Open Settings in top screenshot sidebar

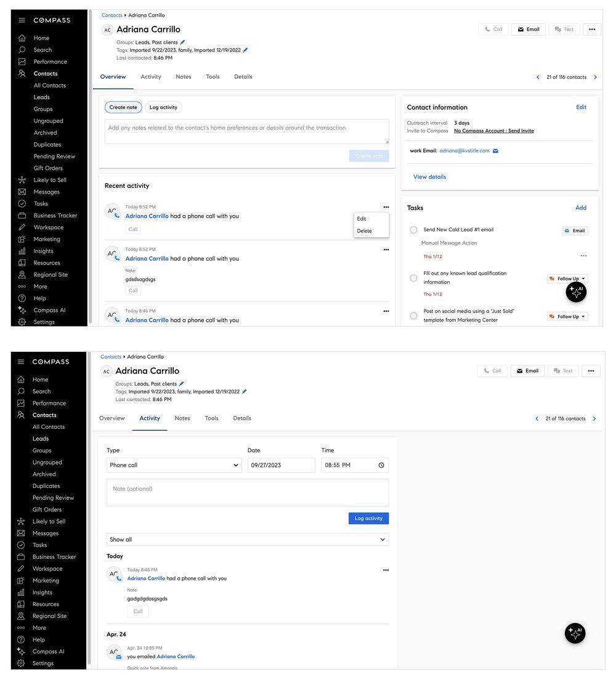tap(44, 322)
